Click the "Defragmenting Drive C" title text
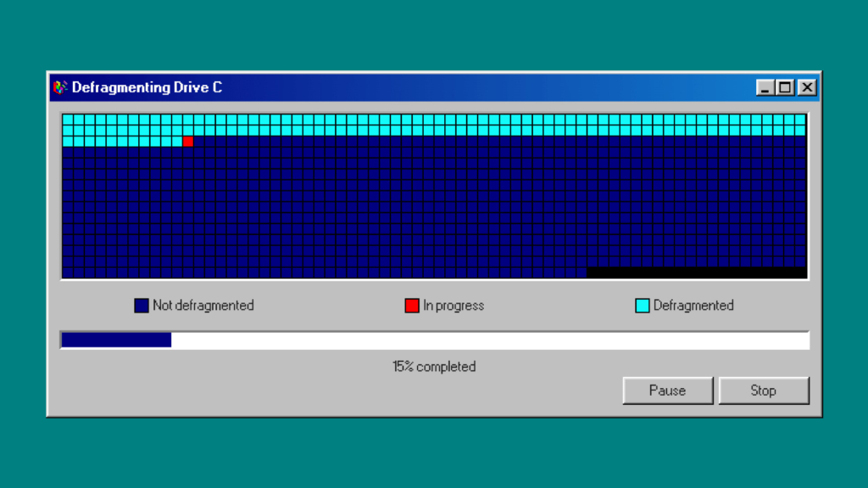Viewport: 868px width, 488px height. pos(147,87)
